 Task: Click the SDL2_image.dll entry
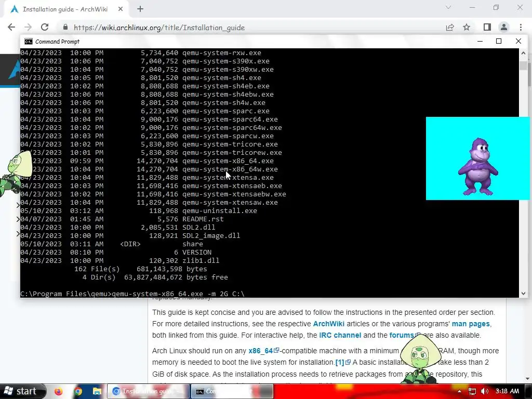pyautogui.click(x=211, y=236)
